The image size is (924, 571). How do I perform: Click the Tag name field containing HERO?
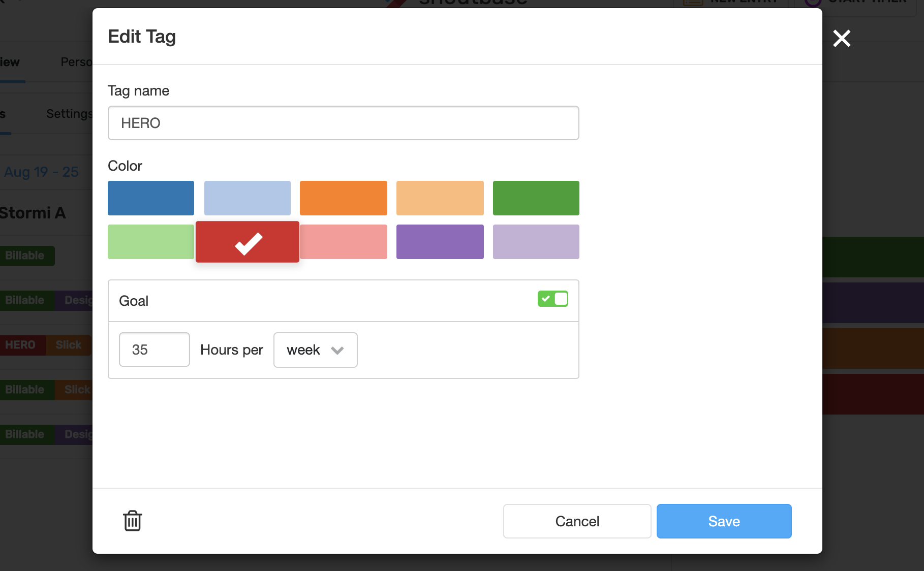344,123
